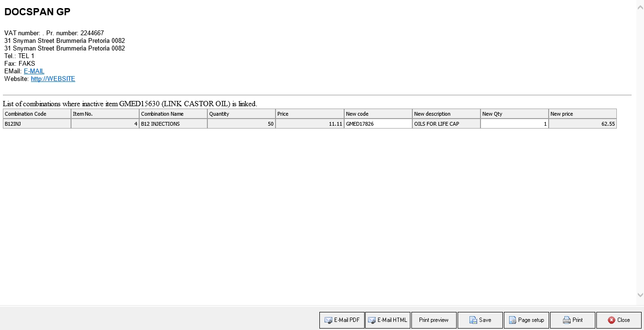Edit the New code field GMED17826
Viewport: 644px width, 330px height.
click(x=378, y=124)
